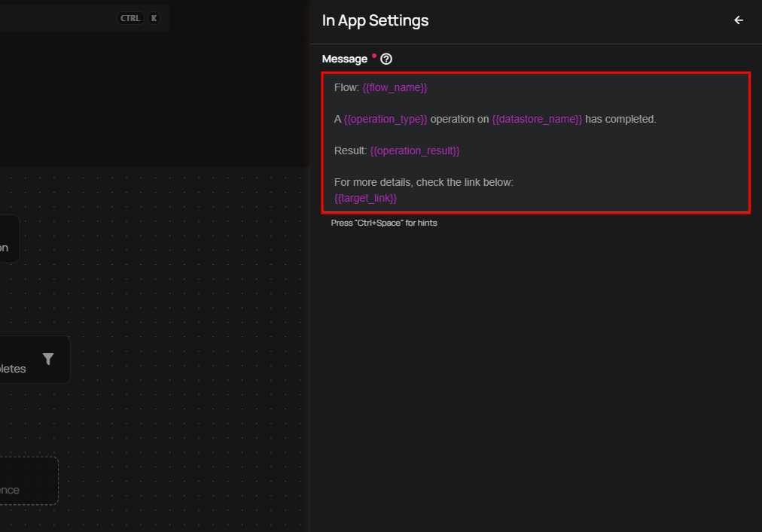The height and width of the screenshot is (532, 762).
Task: Click the In App Settings panel title
Action: (375, 20)
